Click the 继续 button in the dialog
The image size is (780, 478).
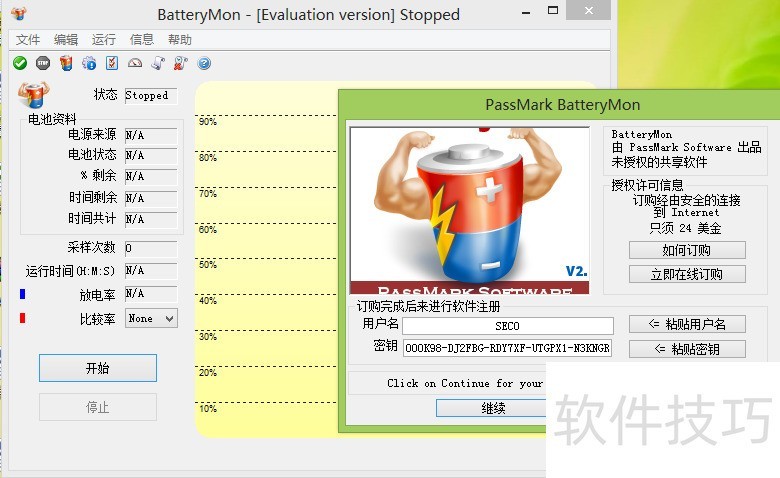tap(492, 408)
